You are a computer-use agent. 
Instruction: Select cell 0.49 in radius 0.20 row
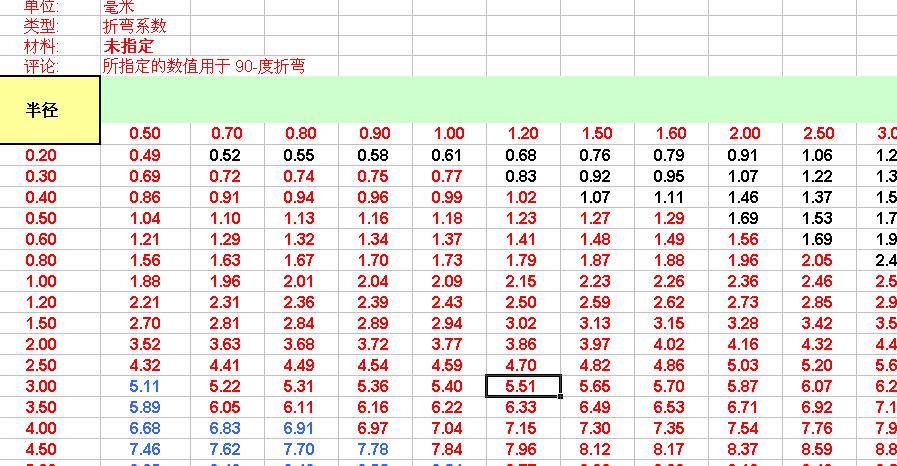point(145,155)
